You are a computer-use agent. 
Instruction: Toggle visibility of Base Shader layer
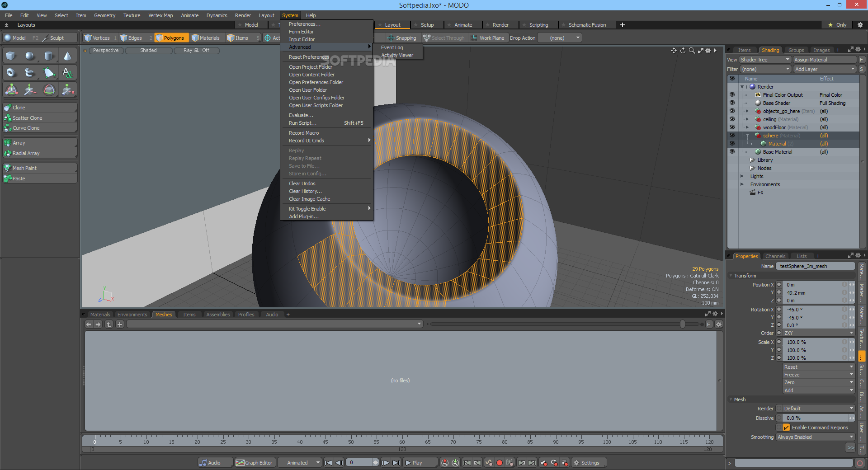point(732,103)
